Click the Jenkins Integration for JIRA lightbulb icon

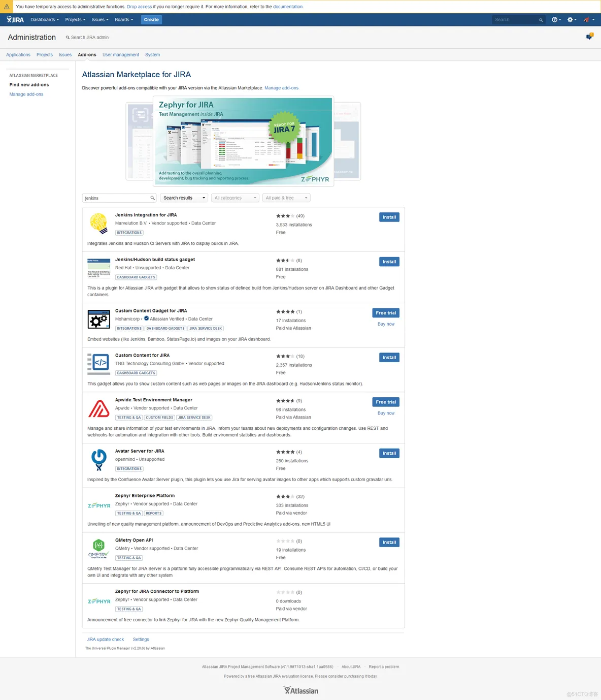point(98,224)
